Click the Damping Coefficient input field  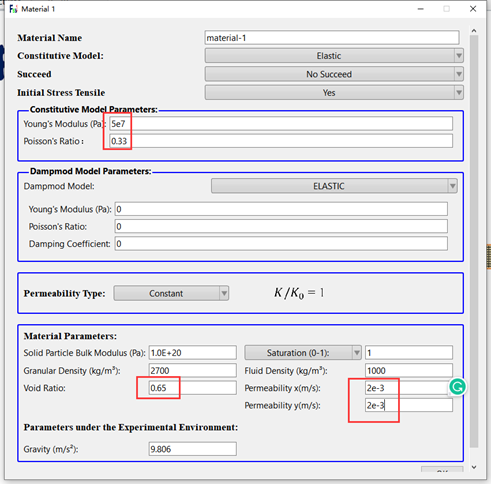click(281, 244)
